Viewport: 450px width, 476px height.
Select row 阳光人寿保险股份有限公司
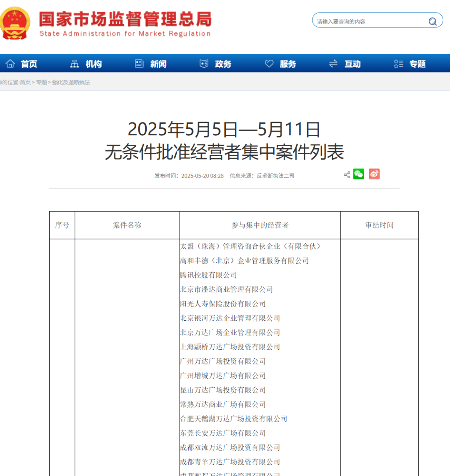pyautogui.click(x=223, y=304)
